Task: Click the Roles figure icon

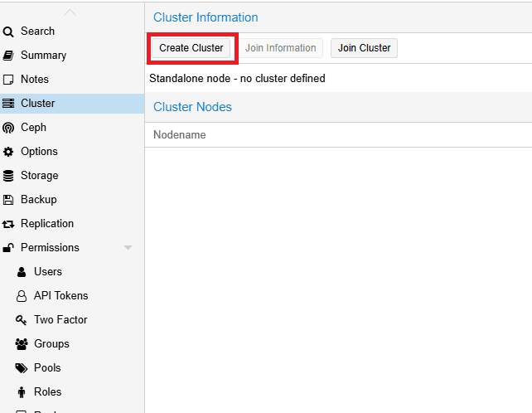Action: [22, 392]
